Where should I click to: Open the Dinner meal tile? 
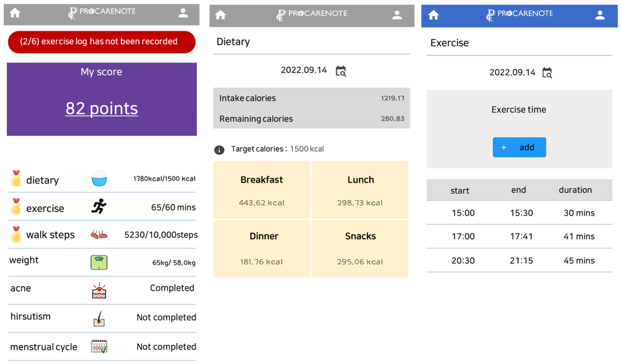261,249
